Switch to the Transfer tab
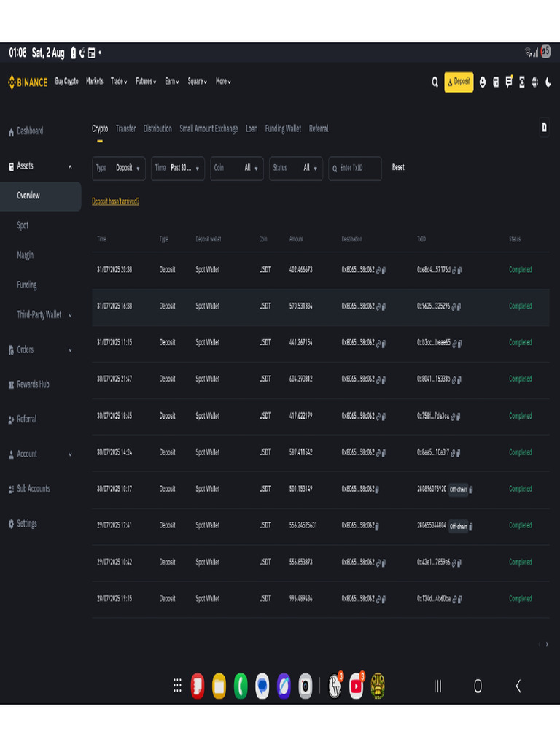The height and width of the screenshot is (747, 560). (x=125, y=128)
